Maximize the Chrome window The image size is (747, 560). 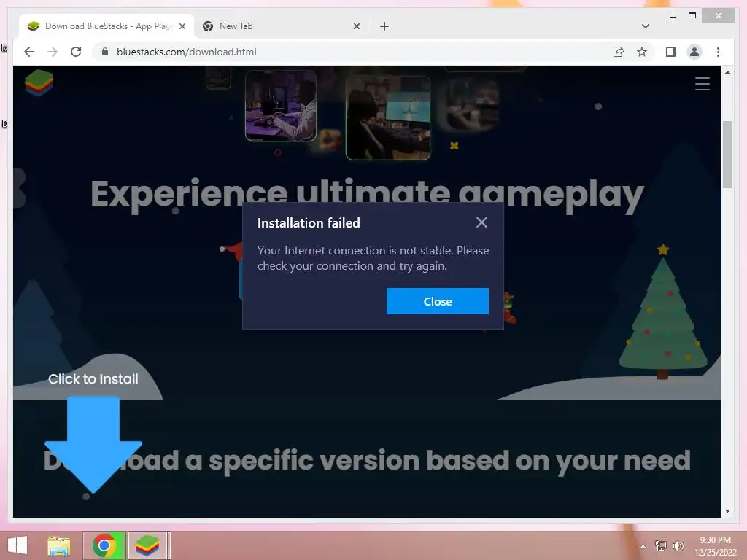(x=692, y=16)
